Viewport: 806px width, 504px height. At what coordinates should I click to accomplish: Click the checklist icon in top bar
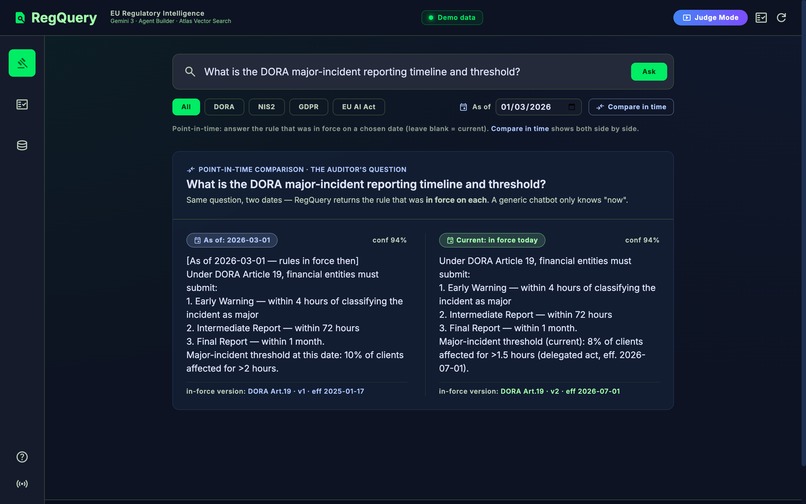[x=761, y=17]
